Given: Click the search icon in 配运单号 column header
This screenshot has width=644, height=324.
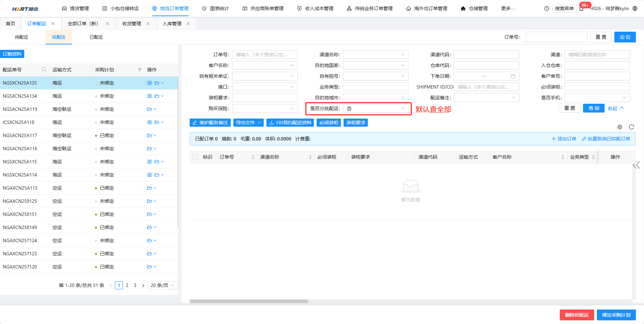Looking at the screenshot, I should pyautogui.click(x=44, y=70).
